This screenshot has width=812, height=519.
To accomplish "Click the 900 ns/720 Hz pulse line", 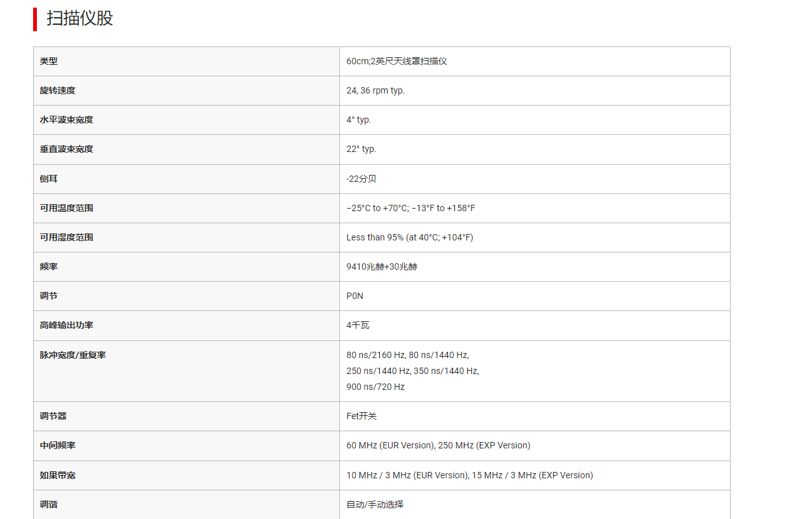I will [x=375, y=387].
